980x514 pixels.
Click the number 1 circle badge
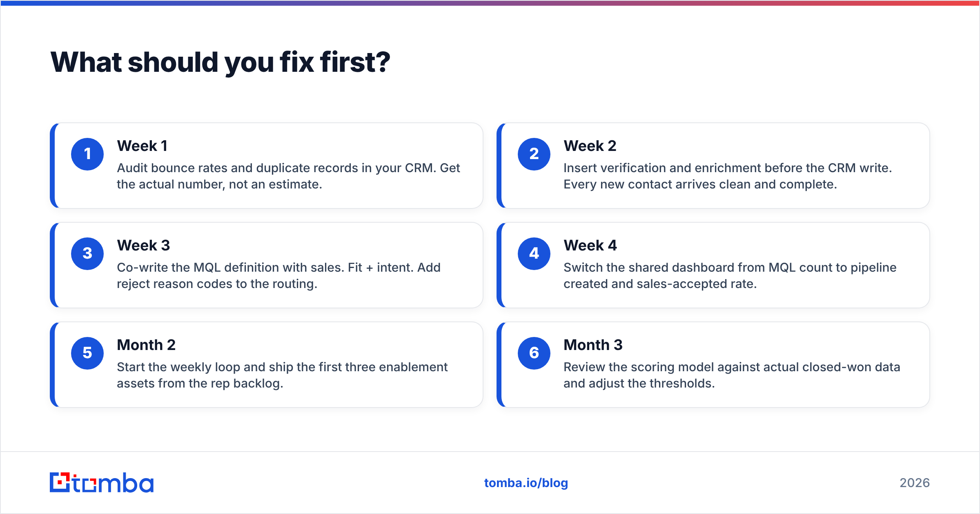click(x=87, y=154)
